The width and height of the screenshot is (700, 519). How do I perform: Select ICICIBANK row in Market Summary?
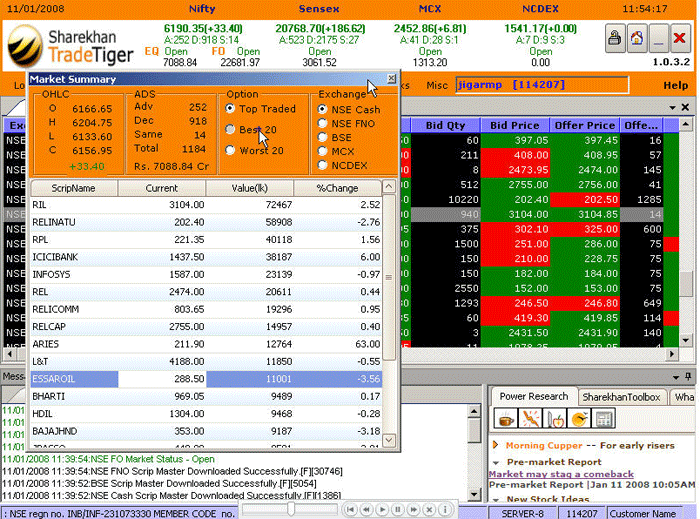(206, 257)
